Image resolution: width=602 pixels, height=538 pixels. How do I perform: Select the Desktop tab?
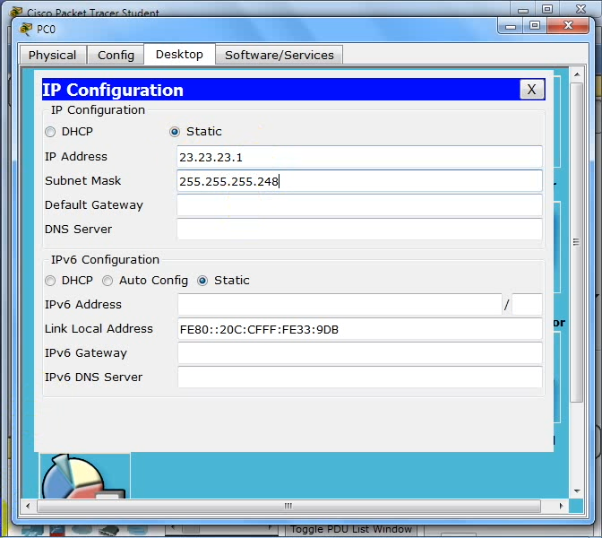pyautogui.click(x=179, y=55)
